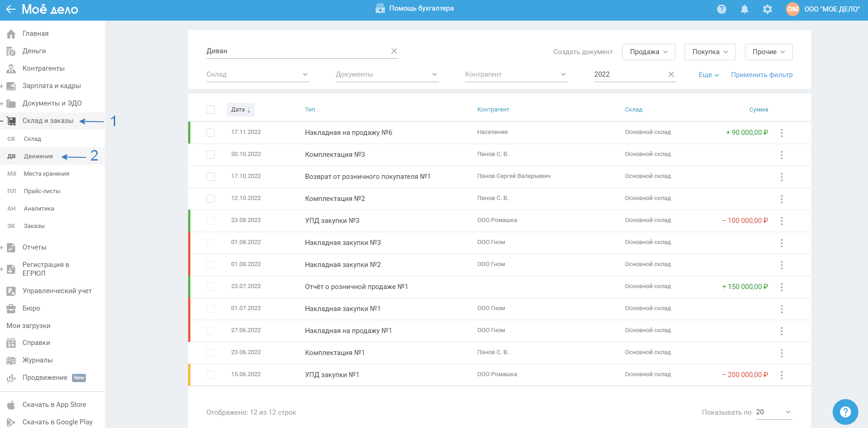Click the help question mark in header
The height and width of the screenshot is (428, 868).
point(721,9)
